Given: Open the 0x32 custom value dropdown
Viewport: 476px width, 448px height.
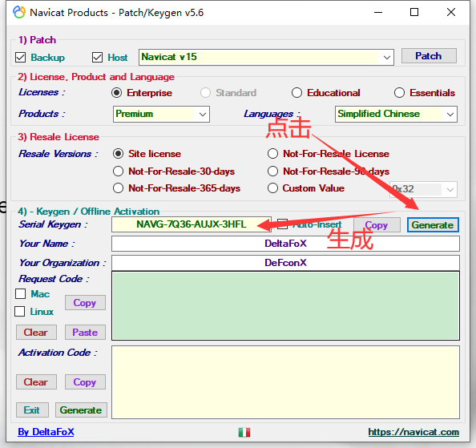Looking at the screenshot, I should coord(423,189).
